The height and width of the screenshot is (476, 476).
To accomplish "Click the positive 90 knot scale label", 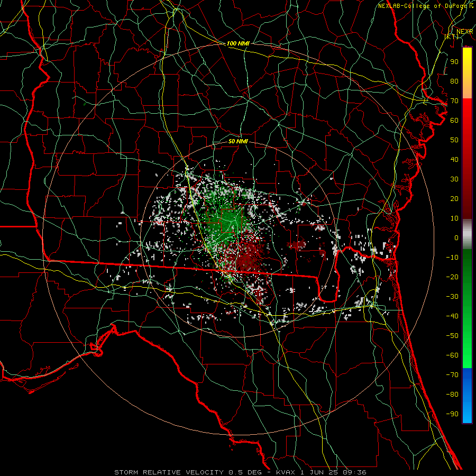I will (454, 62).
